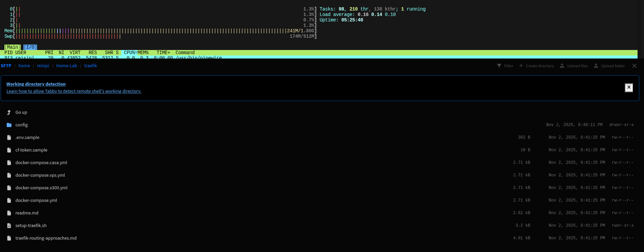Select the readme.md file name
The height and width of the screenshot is (252, 644).
click(27, 213)
